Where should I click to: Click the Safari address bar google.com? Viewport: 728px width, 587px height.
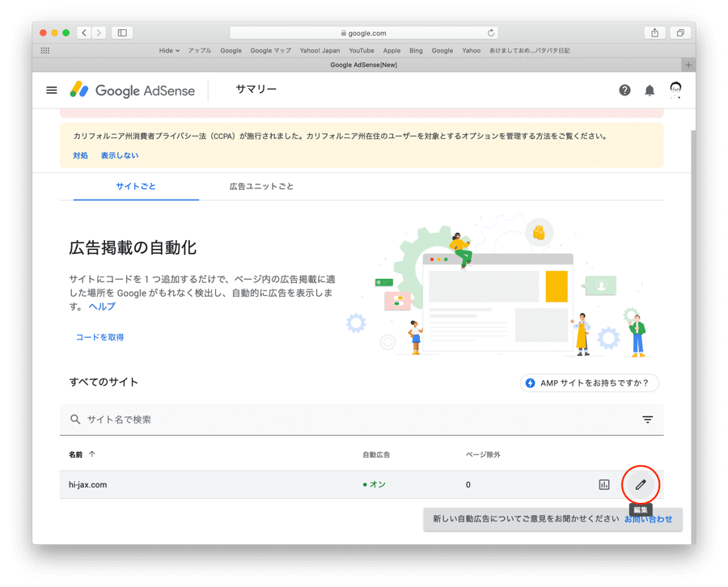[x=363, y=33]
